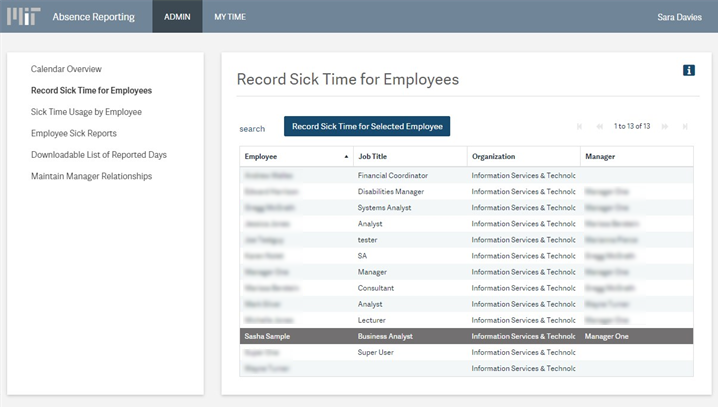The height and width of the screenshot is (407, 718).
Task: Click the search link
Action: [x=252, y=129]
